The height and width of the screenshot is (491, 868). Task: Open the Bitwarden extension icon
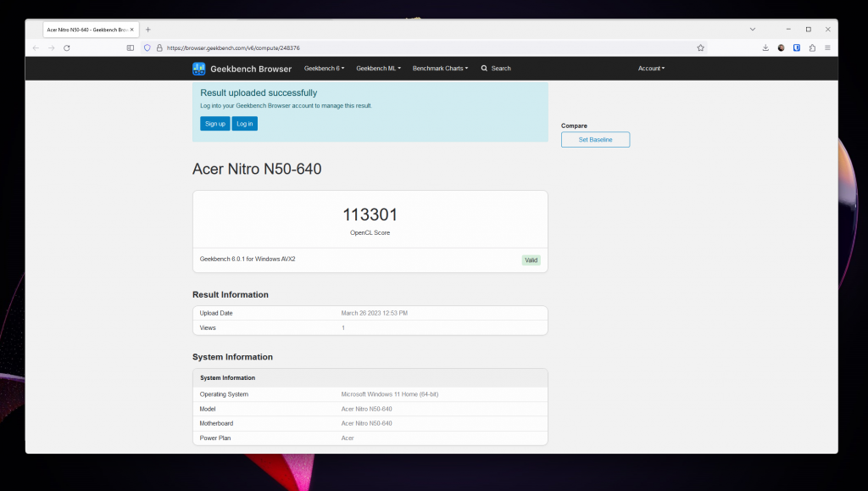coord(797,48)
